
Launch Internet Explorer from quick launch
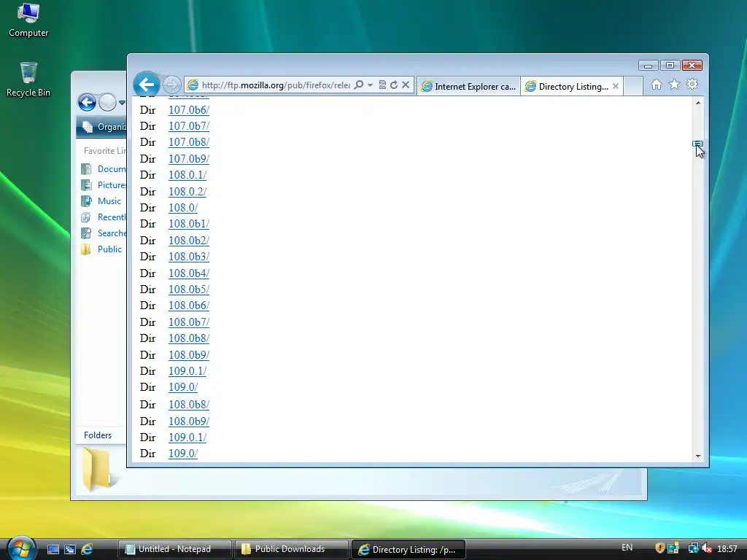(87, 550)
